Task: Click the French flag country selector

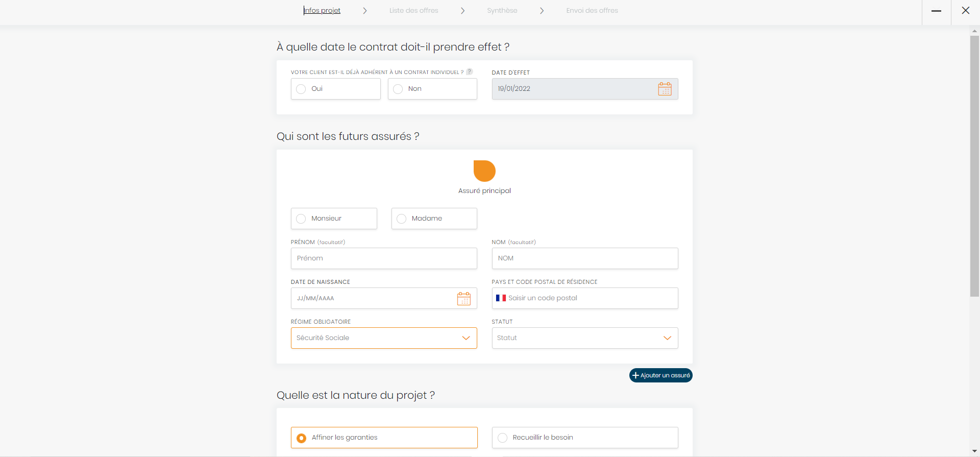Action: (501, 298)
